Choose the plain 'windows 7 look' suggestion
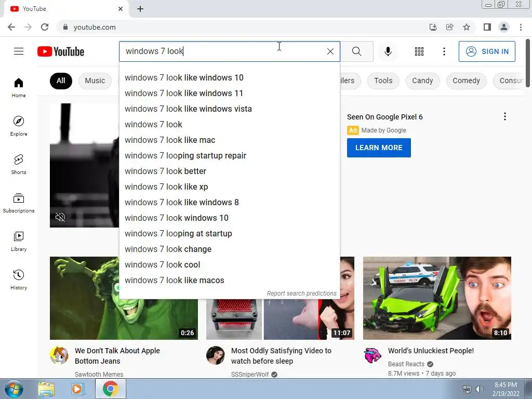This screenshot has width=532, height=399. 230,125
